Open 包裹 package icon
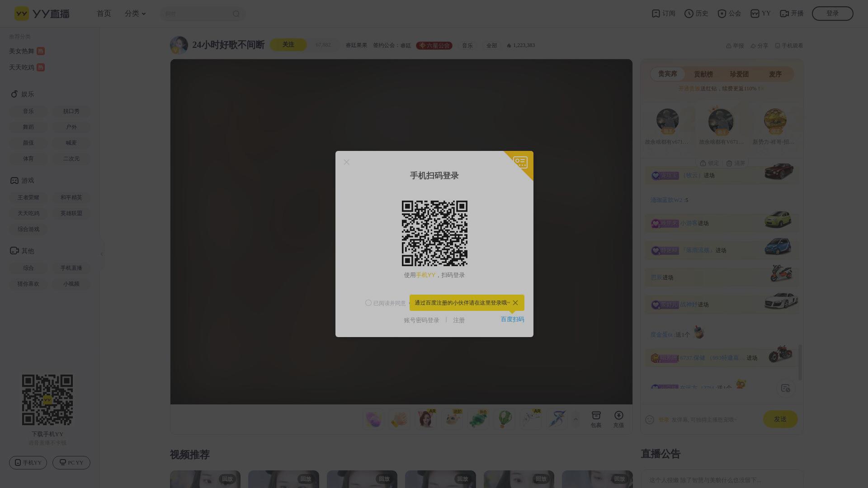The height and width of the screenshot is (488, 868). pos(596,419)
